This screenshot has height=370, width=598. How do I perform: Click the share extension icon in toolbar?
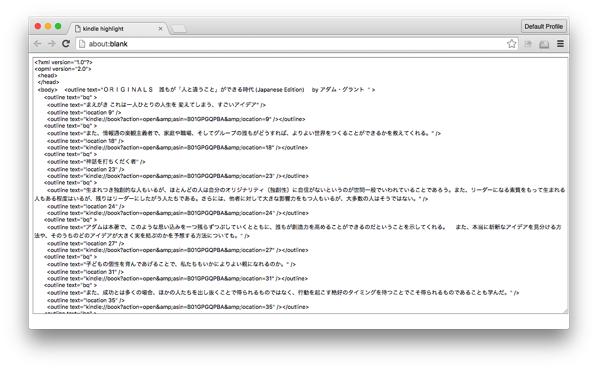528,44
